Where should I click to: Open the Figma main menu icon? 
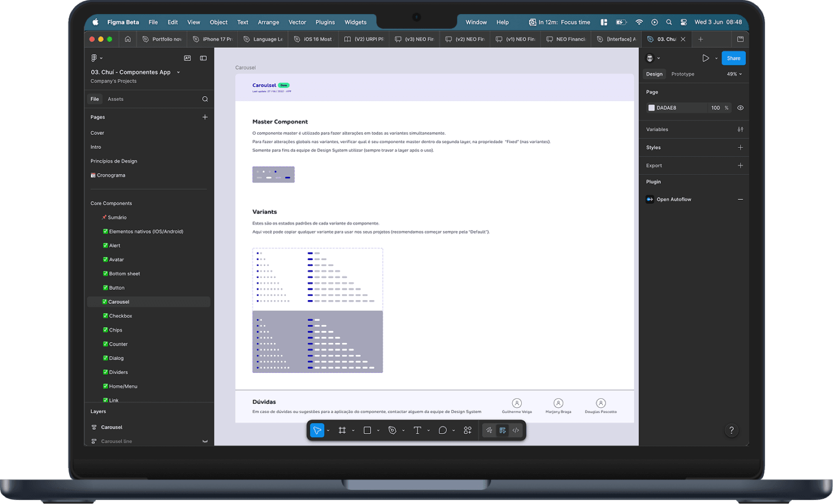click(94, 58)
